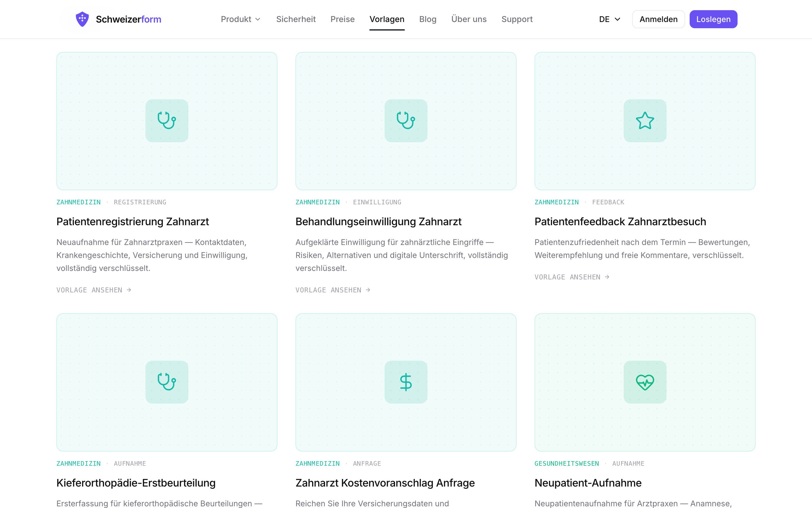Open the Blog nav link
Image resolution: width=812 pixels, height=508 pixels.
tap(428, 19)
